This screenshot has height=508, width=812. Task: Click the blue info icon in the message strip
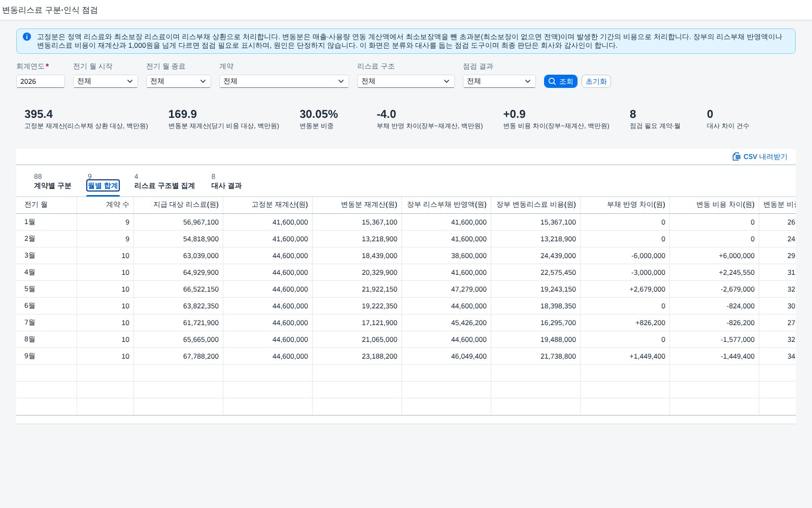tap(27, 37)
